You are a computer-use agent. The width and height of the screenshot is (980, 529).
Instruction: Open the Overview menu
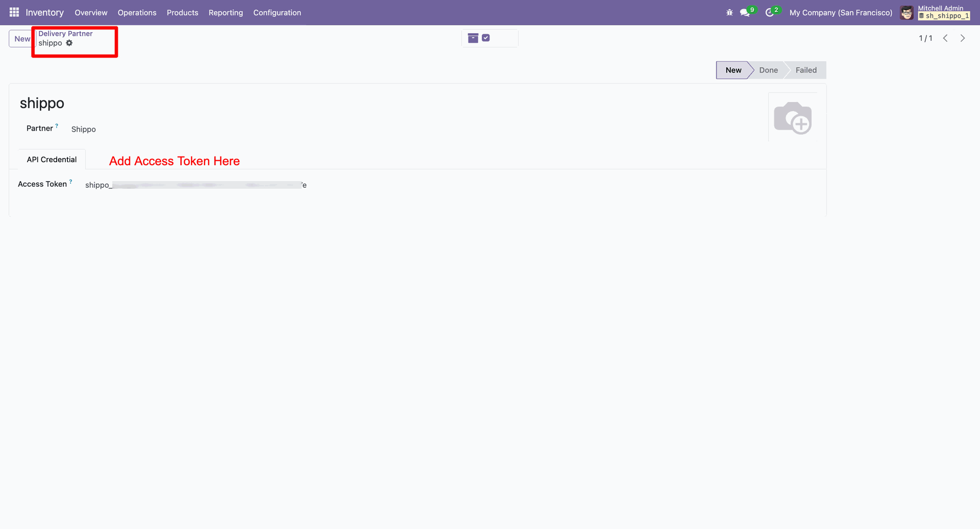coord(91,12)
